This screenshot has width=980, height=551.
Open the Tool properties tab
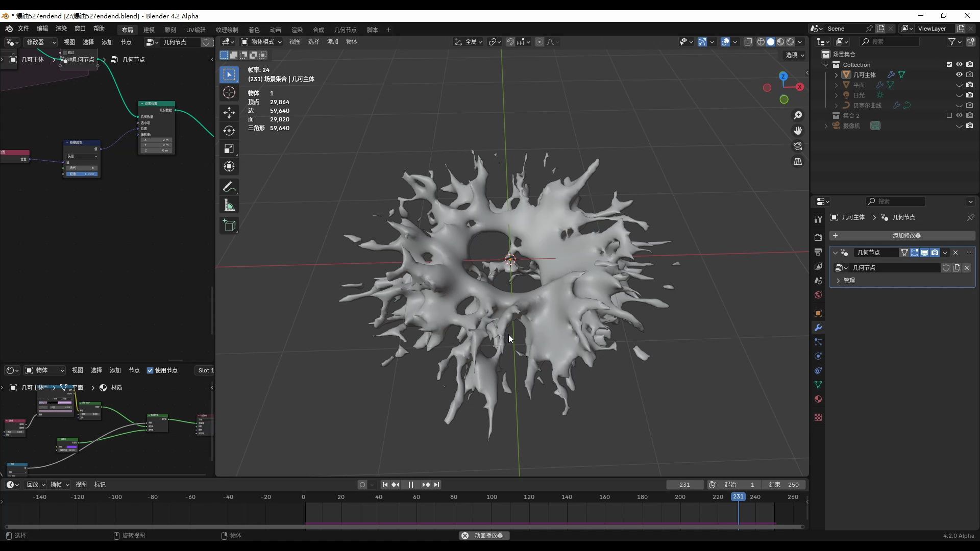[818, 219]
